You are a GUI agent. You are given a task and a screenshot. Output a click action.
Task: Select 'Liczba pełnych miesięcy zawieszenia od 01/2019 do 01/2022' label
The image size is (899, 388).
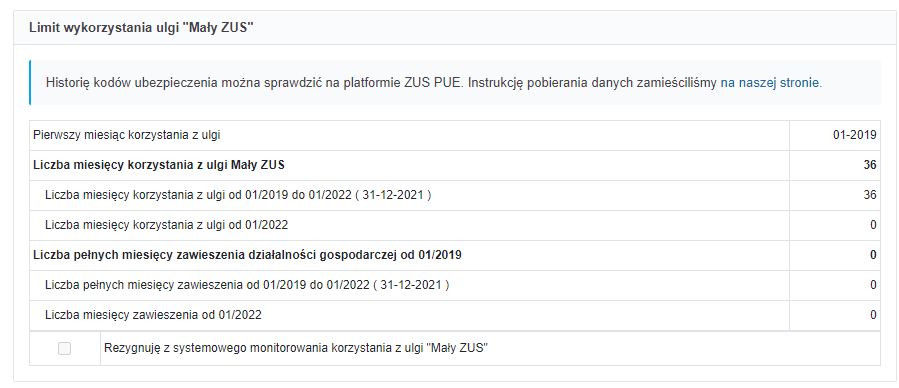pos(206,285)
